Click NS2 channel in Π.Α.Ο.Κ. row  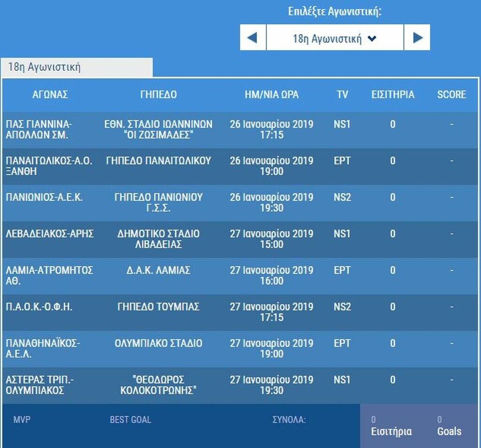342,307
